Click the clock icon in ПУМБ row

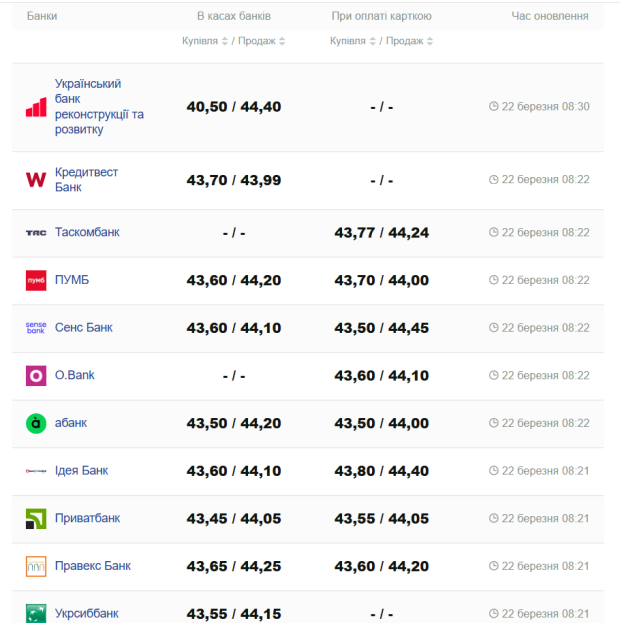tap(493, 280)
